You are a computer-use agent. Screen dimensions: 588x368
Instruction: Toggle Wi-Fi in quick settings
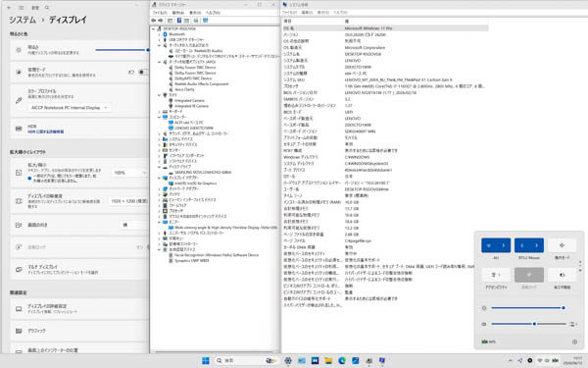(x=489, y=245)
